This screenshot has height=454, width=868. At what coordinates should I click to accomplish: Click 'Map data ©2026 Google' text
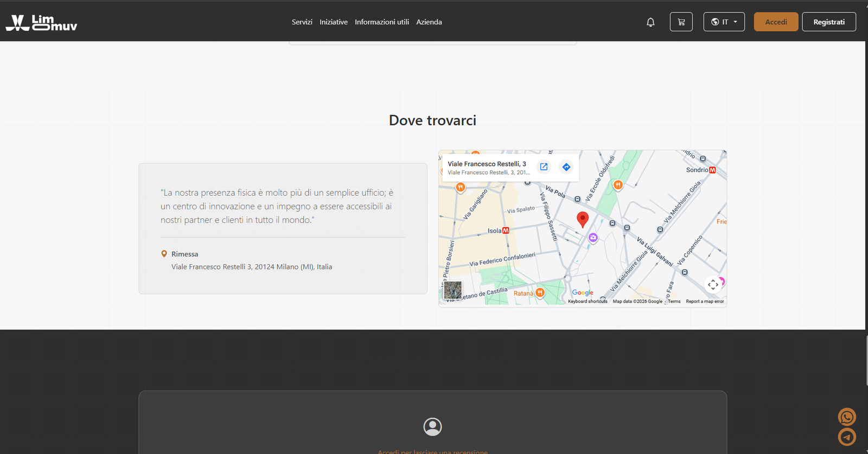click(637, 302)
